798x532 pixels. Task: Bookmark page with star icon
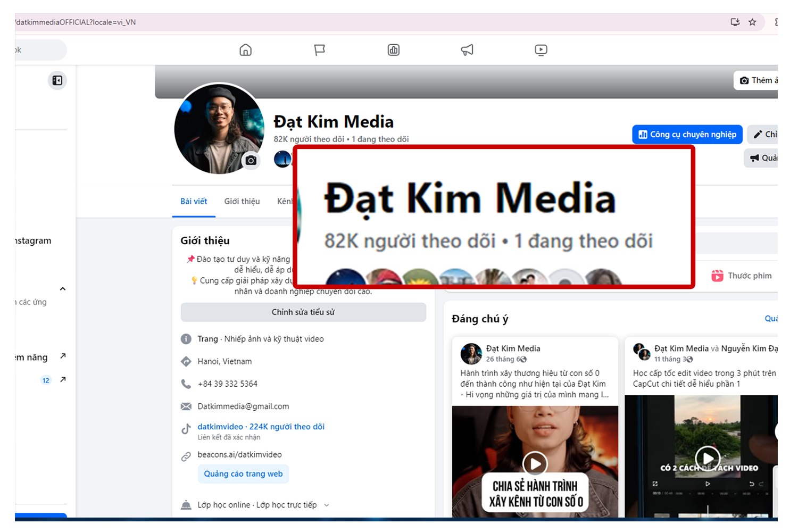752,22
